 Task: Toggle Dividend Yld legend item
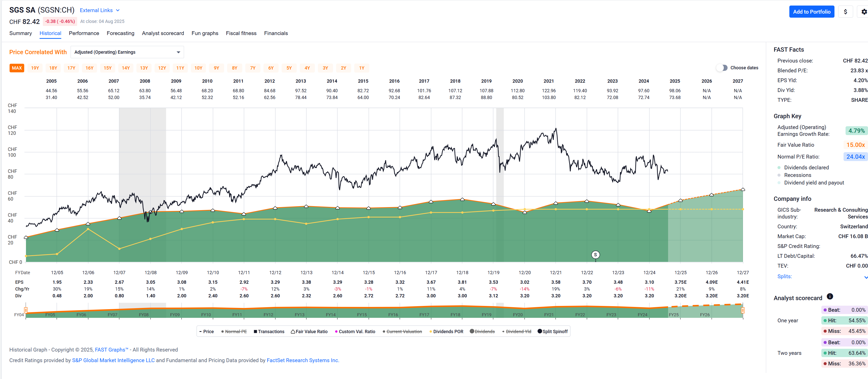point(517,331)
